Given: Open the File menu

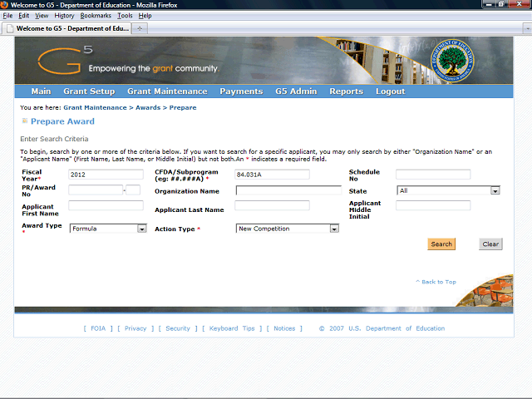Looking at the screenshot, I should coord(7,16).
